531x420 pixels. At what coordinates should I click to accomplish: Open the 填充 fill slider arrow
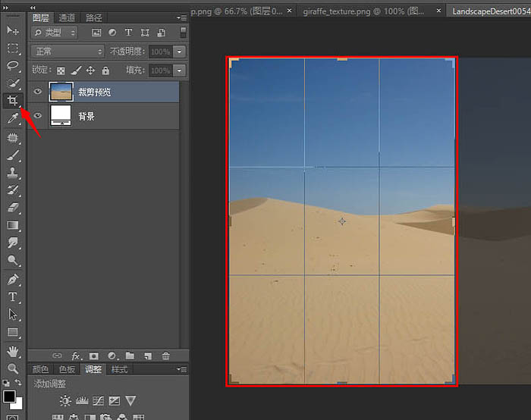(x=180, y=71)
